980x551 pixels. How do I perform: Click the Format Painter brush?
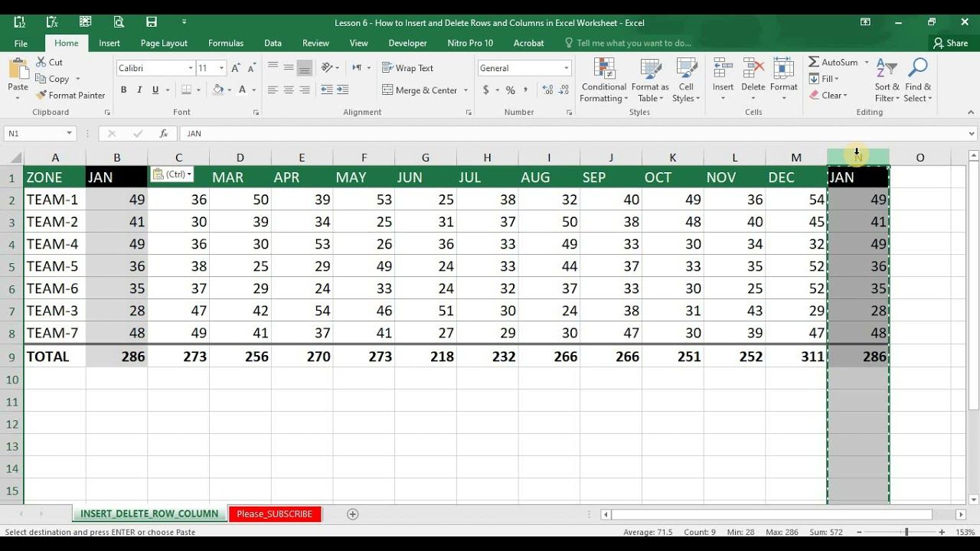[70, 95]
